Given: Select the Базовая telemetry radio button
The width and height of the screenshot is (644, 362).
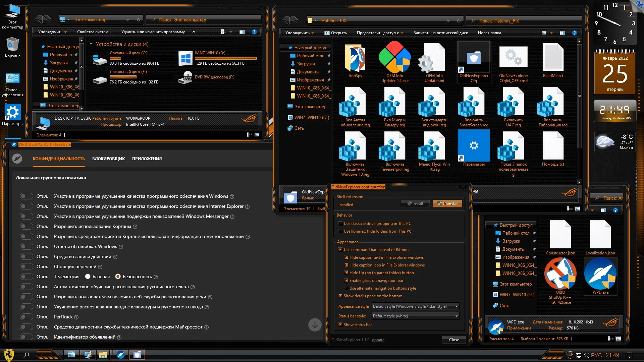Looking at the screenshot, I should pyautogui.click(x=88, y=277).
